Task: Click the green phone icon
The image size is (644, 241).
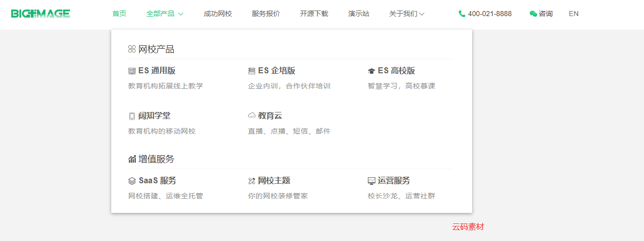Action: pos(462,14)
